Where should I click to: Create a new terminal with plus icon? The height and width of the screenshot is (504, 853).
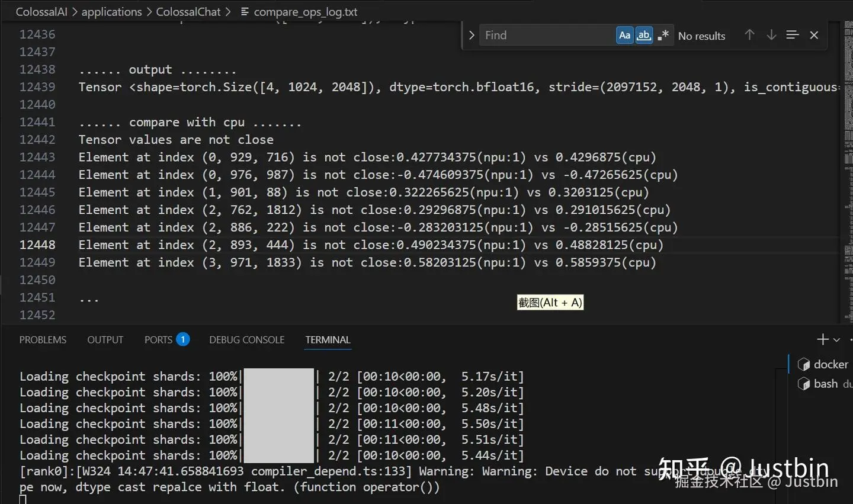[822, 339]
